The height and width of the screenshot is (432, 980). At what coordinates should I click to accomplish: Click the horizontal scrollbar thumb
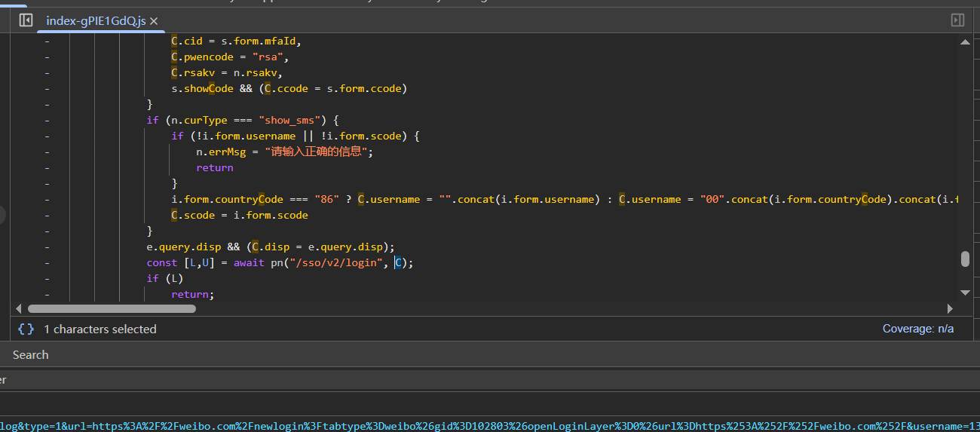point(112,308)
